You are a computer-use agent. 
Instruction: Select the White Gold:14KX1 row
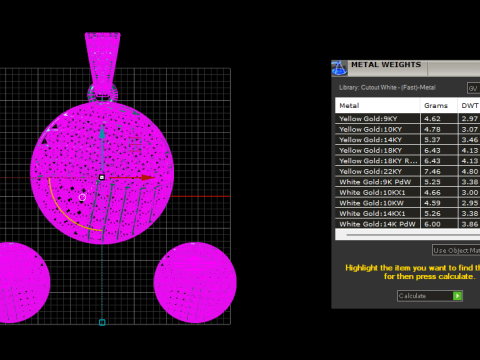coord(407,213)
